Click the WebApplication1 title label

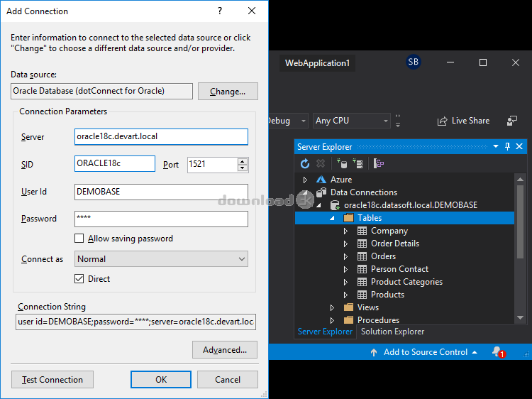317,63
